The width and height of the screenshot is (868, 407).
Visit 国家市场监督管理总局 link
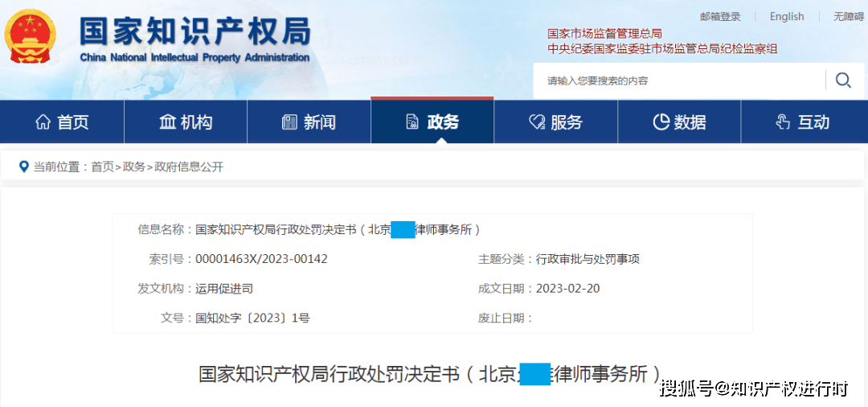[604, 34]
